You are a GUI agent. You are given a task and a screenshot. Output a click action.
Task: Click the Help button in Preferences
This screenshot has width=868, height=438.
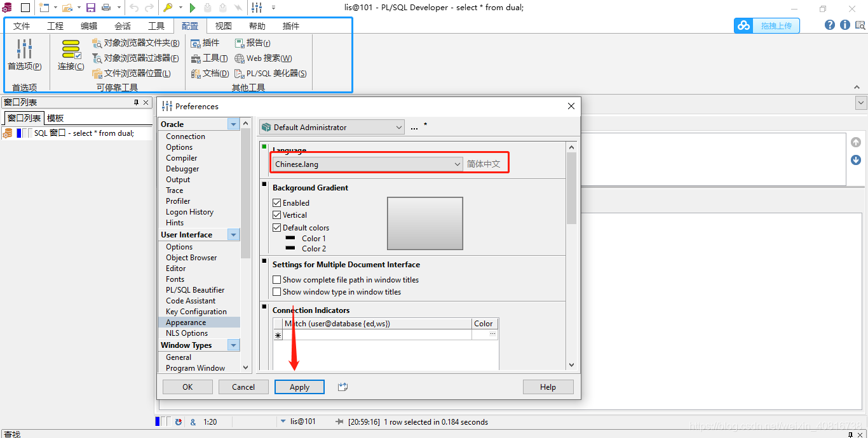(548, 387)
